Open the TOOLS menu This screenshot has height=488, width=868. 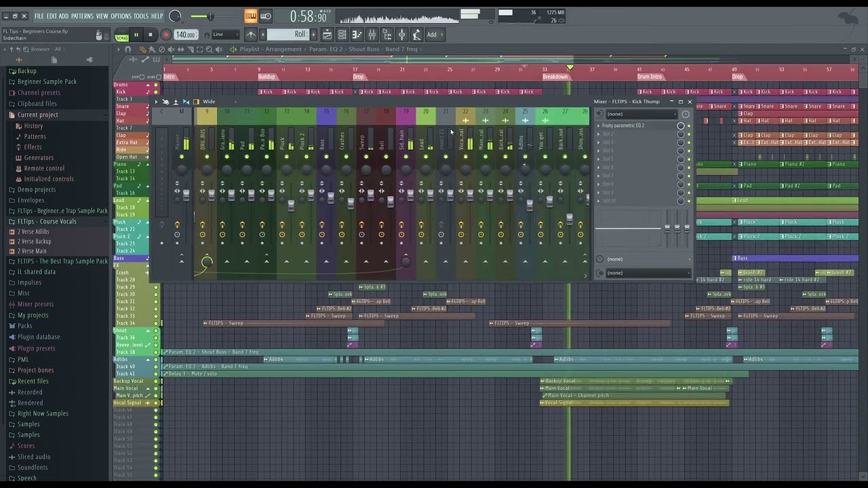click(x=140, y=16)
